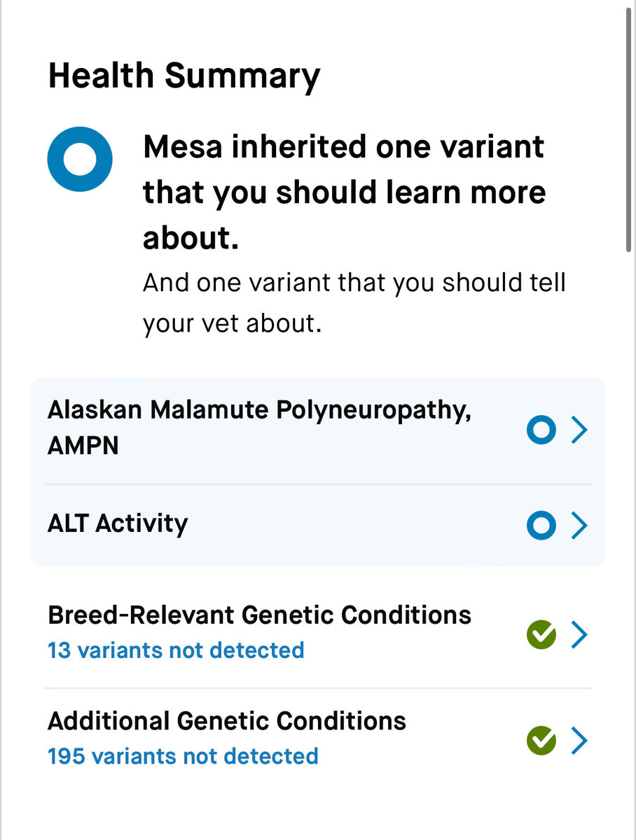
Task: Click green checkmark for Additional Genetic Conditions
Action: pyautogui.click(x=541, y=741)
